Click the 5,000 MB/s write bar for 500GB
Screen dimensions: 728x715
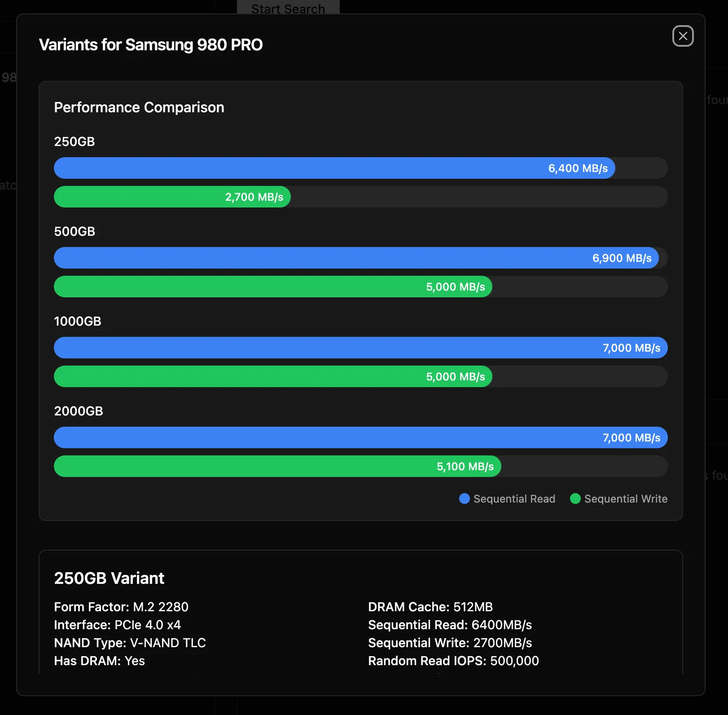coord(273,287)
